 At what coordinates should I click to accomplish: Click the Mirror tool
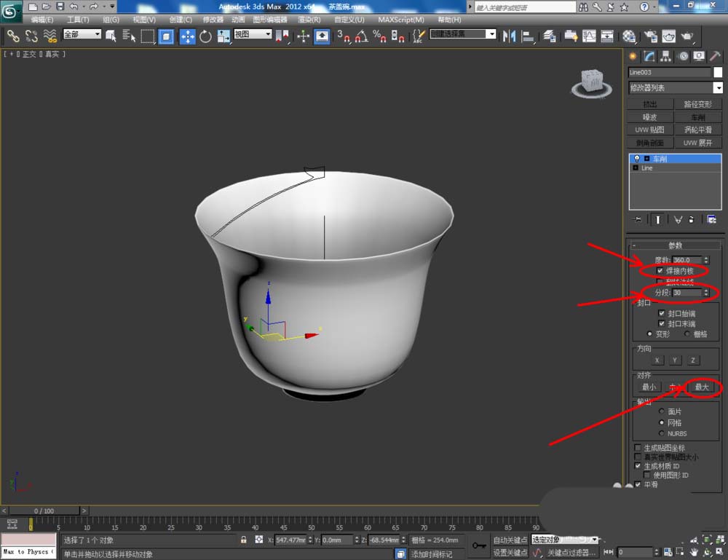click(x=510, y=36)
